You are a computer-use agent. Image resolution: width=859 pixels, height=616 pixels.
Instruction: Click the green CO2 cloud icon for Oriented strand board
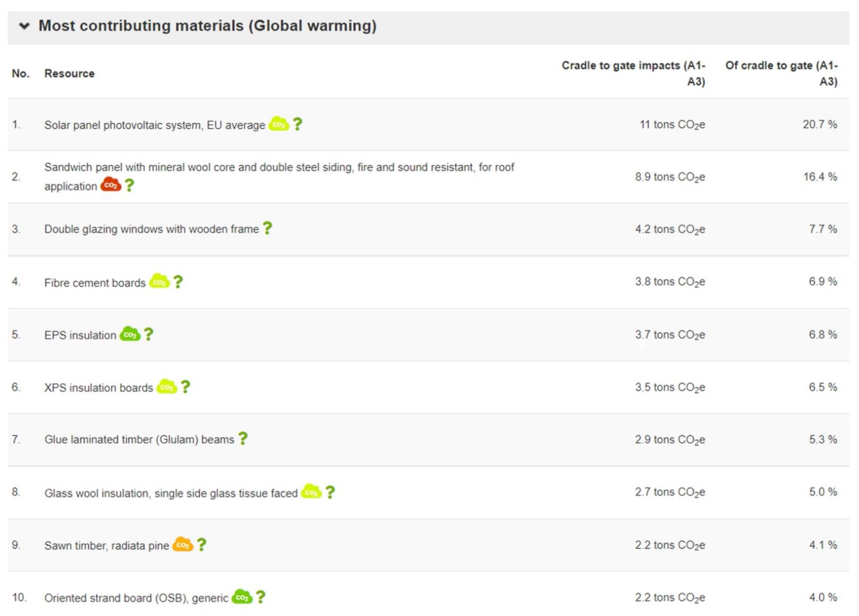coord(242,597)
